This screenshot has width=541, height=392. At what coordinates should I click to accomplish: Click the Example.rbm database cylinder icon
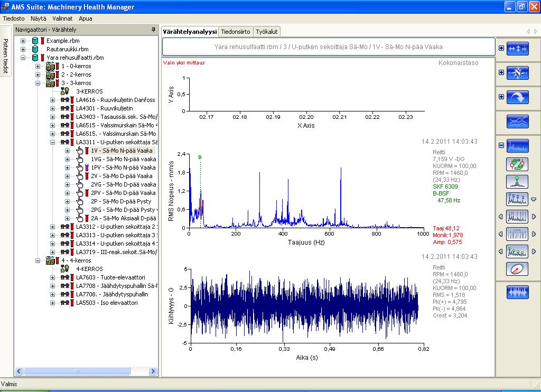(35, 41)
